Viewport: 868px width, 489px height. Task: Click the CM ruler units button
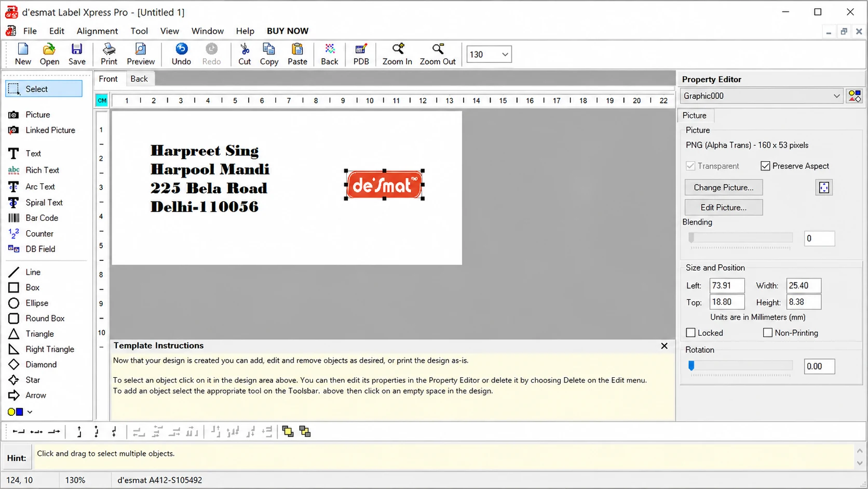point(102,101)
